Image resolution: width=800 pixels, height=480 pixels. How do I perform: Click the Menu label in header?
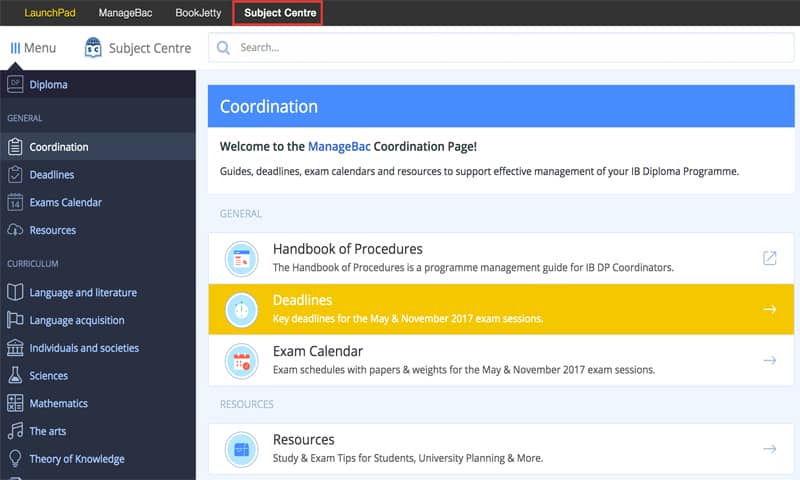(40, 48)
